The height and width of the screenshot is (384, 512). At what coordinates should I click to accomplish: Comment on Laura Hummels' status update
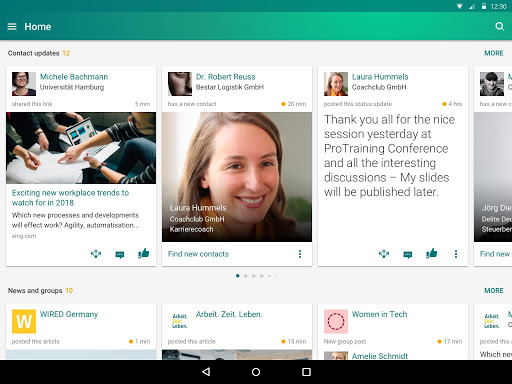(x=408, y=255)
